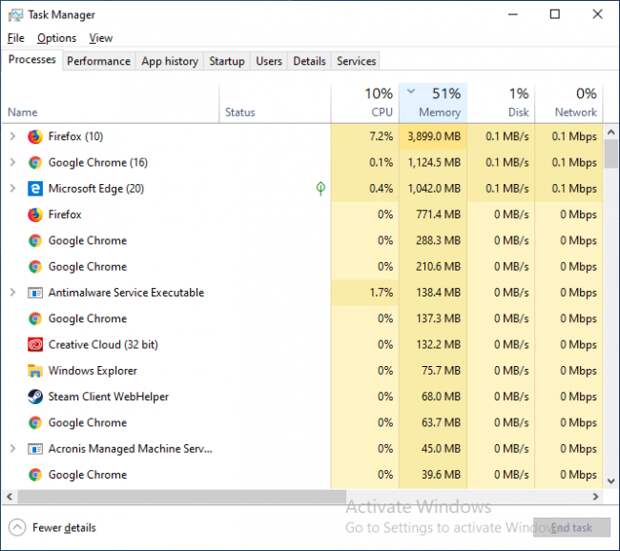Click the 68.0 MB memory value
The image size is (620, 551).
click(441, 397)
